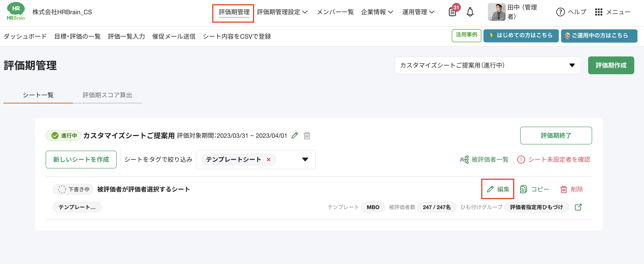
Task: Open the メニュー grid icon
Action: [x=599, y=12]
